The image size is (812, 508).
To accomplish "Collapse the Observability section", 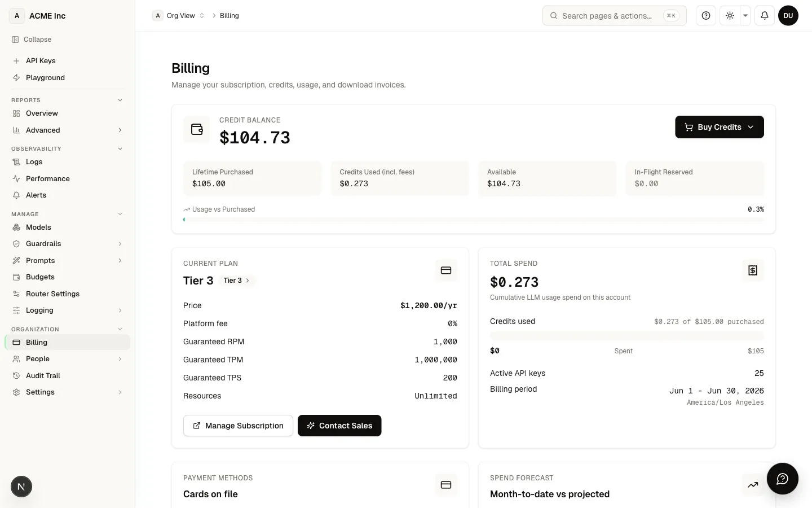I will pos(120,148).
